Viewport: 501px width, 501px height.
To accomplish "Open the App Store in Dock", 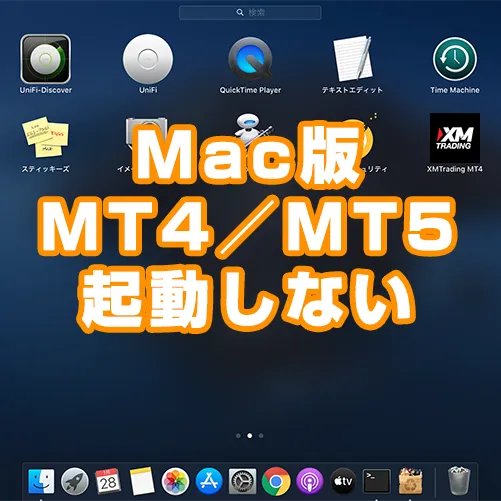I will [x=209, y=481].
